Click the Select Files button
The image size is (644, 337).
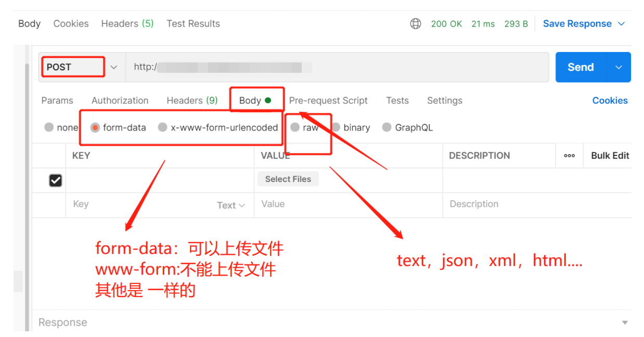coord(288,179)
